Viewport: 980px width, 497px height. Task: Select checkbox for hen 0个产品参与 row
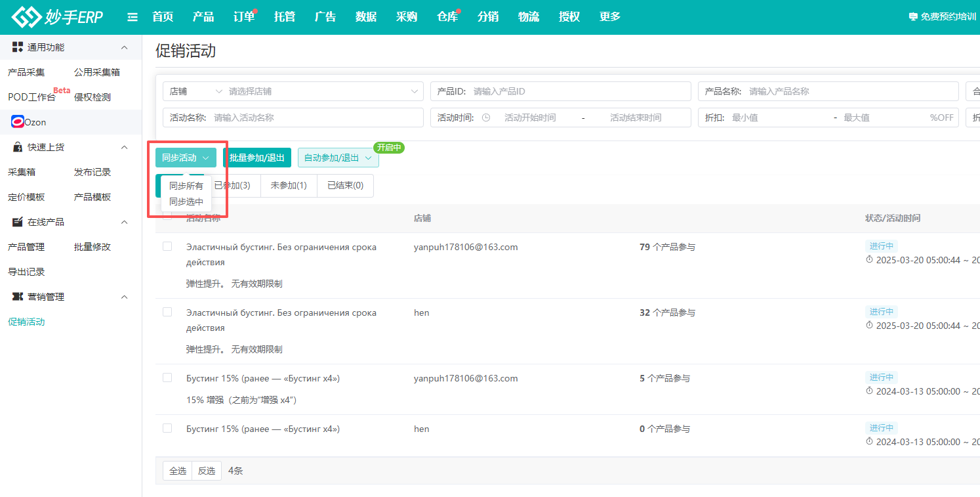coord(167,428)
